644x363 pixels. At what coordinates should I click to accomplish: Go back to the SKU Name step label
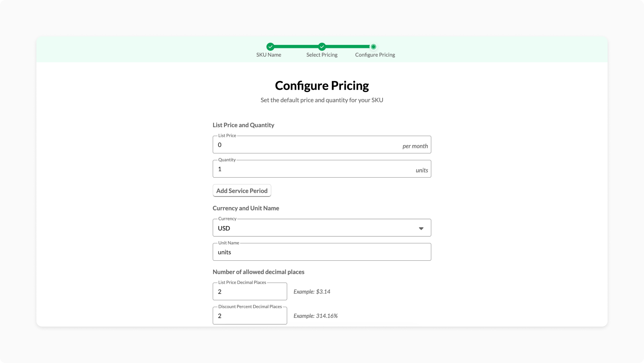(268, 55)
